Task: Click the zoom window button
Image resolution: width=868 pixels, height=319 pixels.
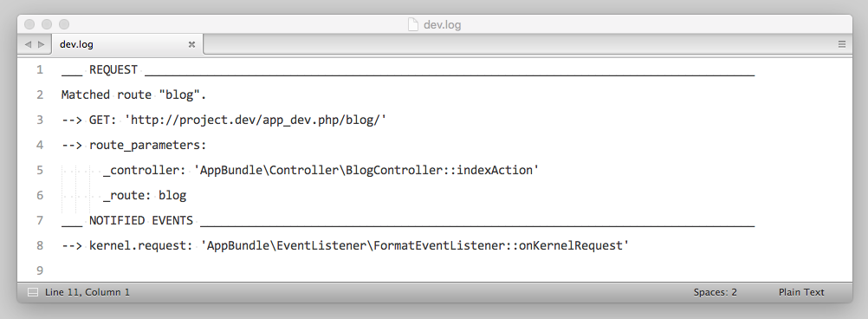Action: click(x=64, y=24)
